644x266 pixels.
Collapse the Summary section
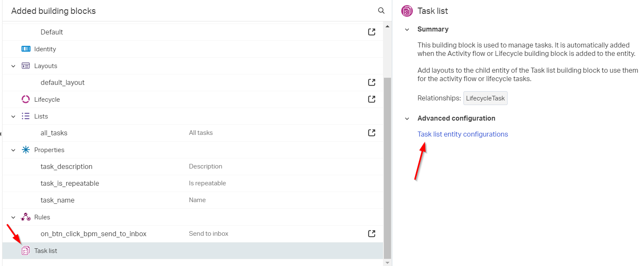(x=406, y=29)
